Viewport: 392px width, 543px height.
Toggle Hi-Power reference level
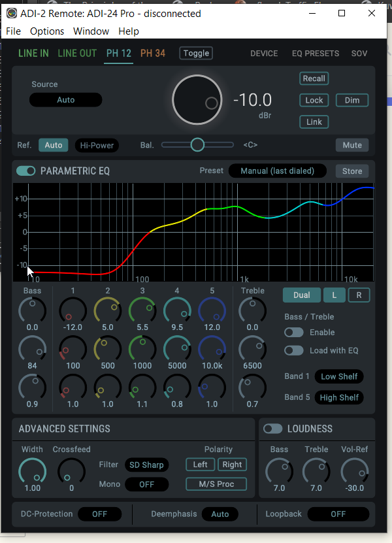tap(97, 145)
